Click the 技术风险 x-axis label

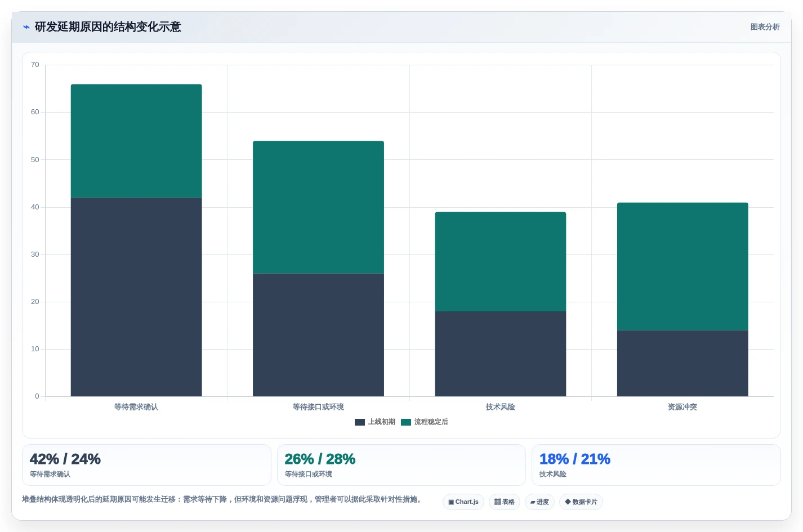pyautogui.click(x=501, y=407)
